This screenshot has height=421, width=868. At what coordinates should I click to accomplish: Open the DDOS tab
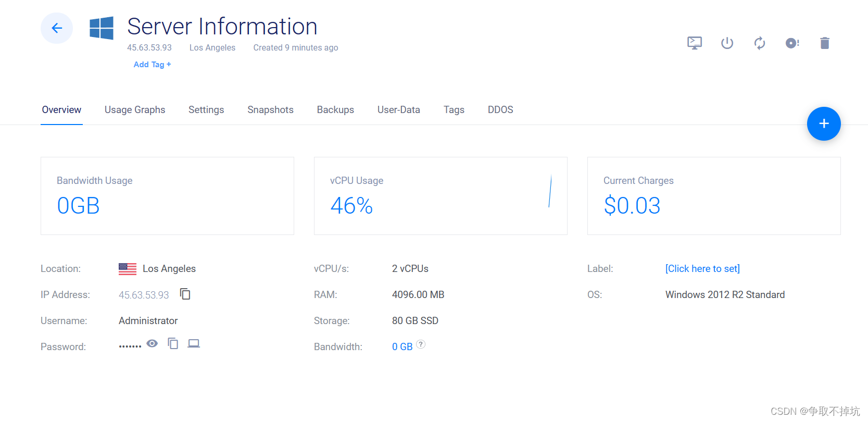pyautogui.click(x=500, y=110)
